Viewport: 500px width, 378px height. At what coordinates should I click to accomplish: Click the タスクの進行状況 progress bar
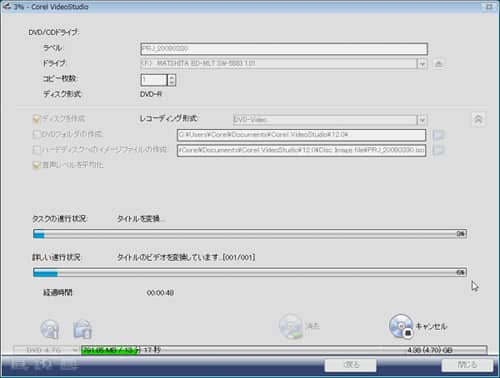[250, 234]
